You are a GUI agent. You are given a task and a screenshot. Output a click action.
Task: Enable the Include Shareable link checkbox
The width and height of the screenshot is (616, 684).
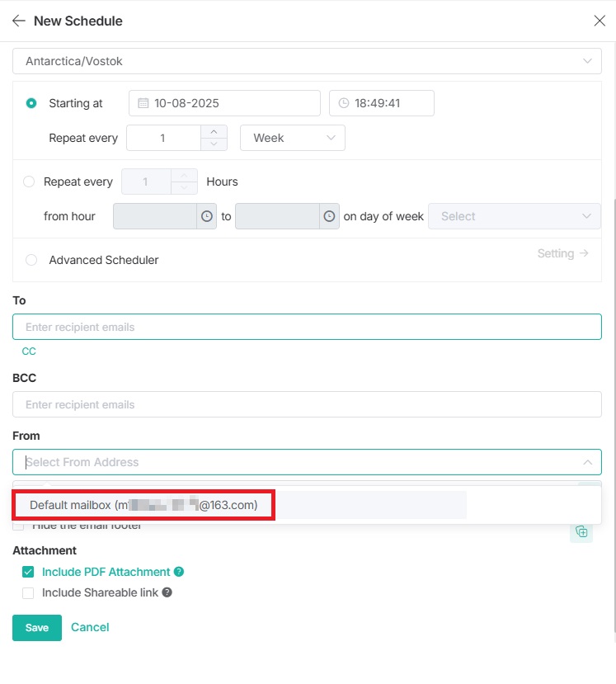pos(28,592)
